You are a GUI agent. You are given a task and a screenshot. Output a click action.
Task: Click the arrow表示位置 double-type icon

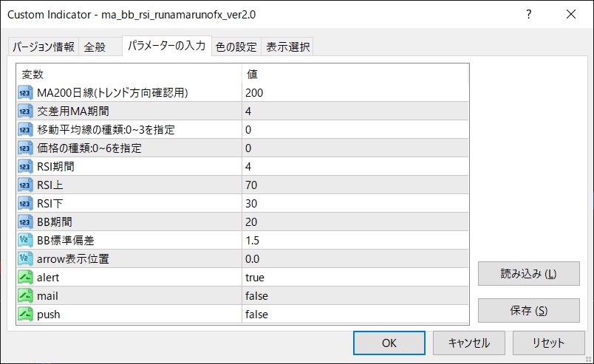coord(25,258)
